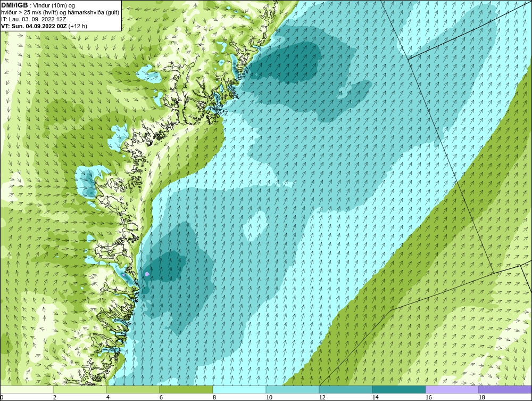532x401 pixels.
Task: Click the 12–14 m/s teal swatch
Action: click(346, 389)
